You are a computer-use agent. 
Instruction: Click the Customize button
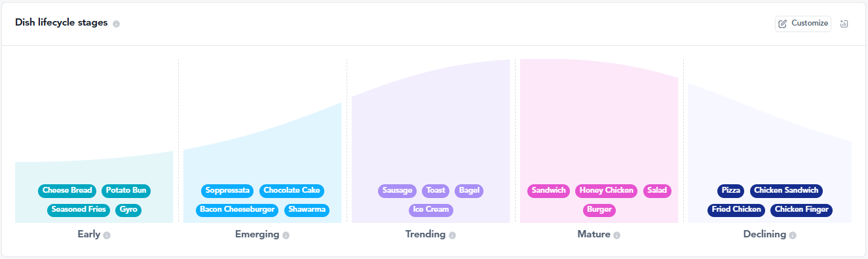(x=803, y=24)
